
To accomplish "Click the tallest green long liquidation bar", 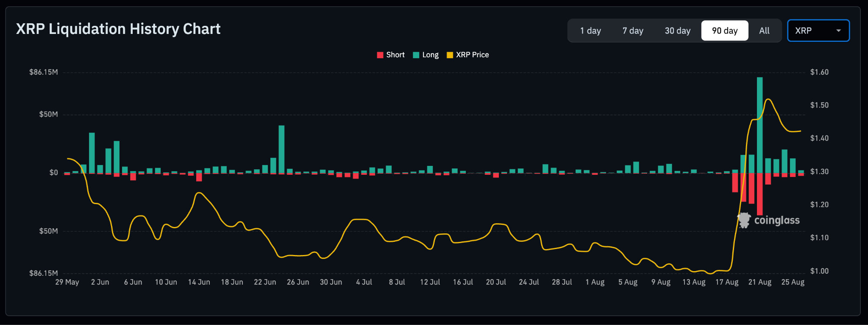I will click(x=759, y=125).
